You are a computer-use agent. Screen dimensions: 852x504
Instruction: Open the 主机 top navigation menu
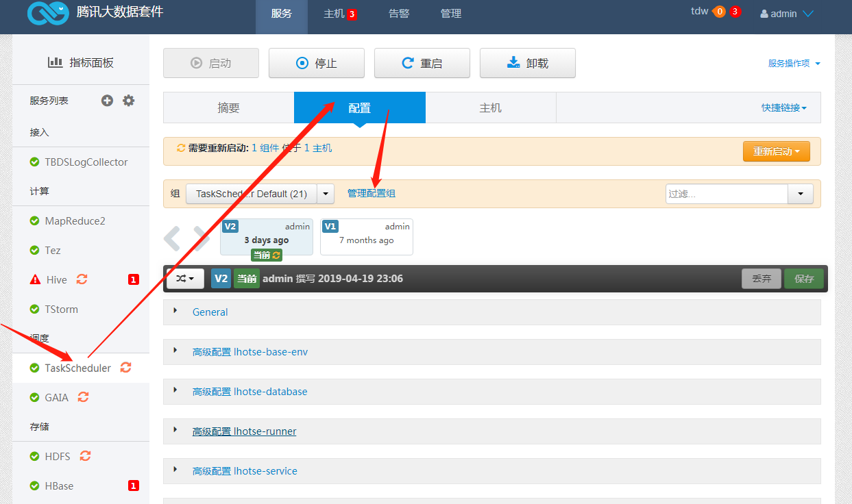[x=340, y=14]
